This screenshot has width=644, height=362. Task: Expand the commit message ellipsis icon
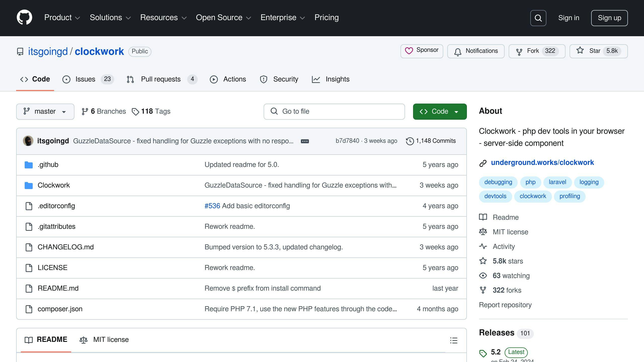coord(305,141)
